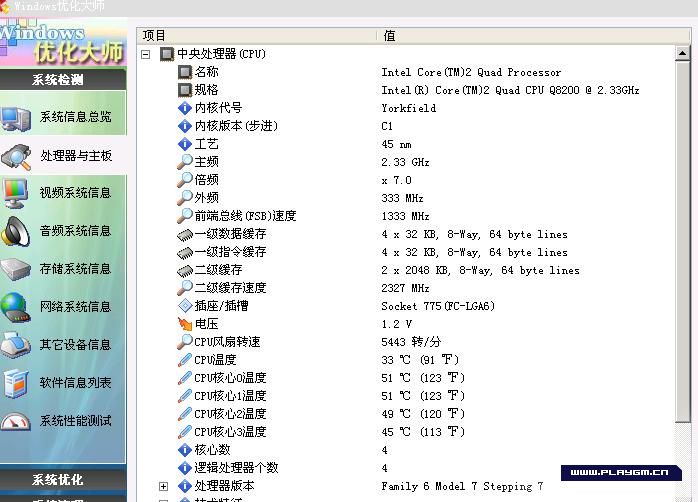
Task: Click magnifier icon beside 外频
Action: (185, 198)
